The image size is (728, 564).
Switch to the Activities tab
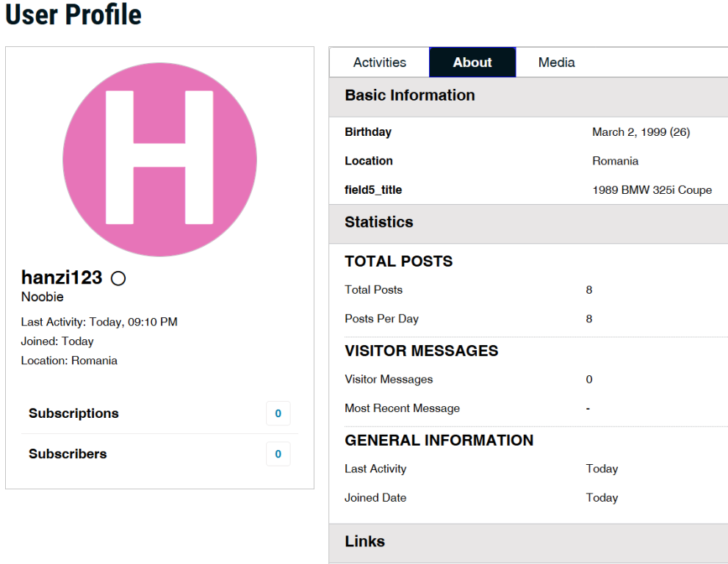(379, 62)
